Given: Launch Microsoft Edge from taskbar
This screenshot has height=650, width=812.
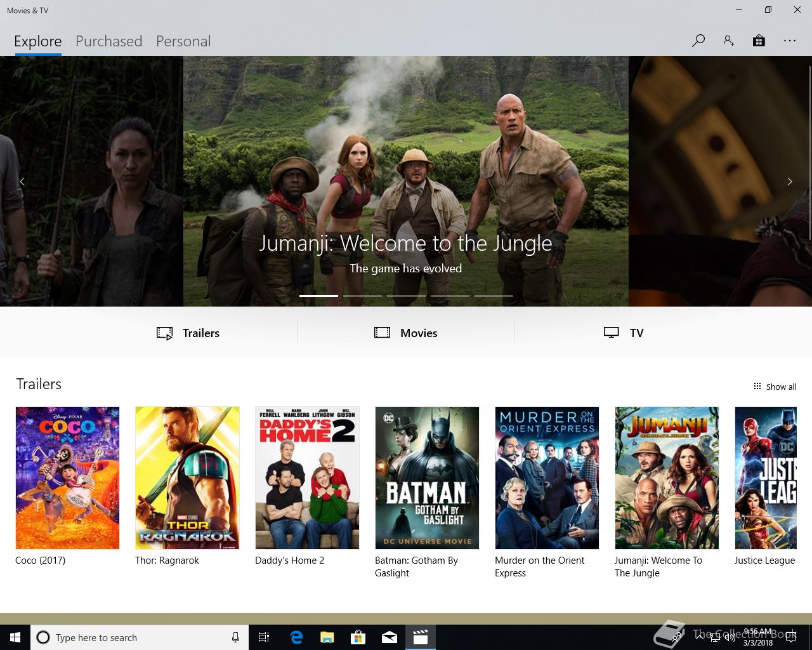Looking at the screenshot, I should coord(296,637).
